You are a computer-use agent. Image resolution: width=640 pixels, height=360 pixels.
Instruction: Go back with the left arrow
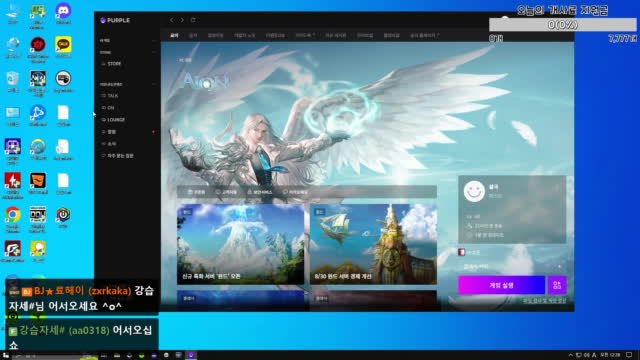[171, 20]
